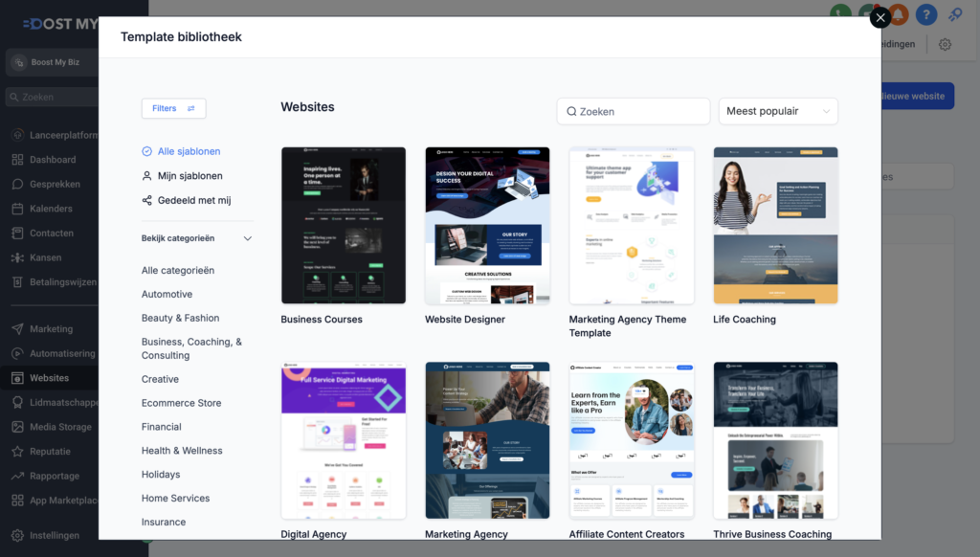Click the Gesprekken chat icon
980x557 pixels.
(x=17, y=184)
